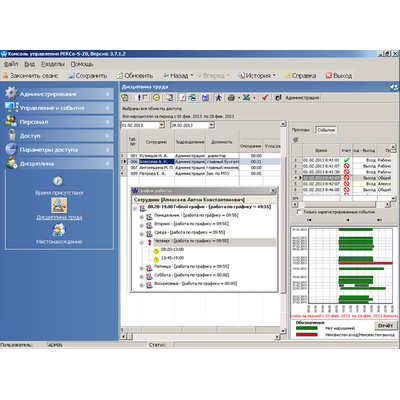This screenshot has width=400, height=400.
Task: Select employee row Петрова Е. А.
Action: [200, 173]
